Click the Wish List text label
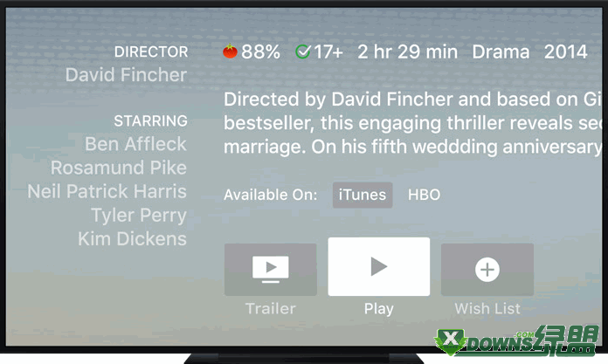This screenshot has width=608, height=364. (x=487, y=309)
